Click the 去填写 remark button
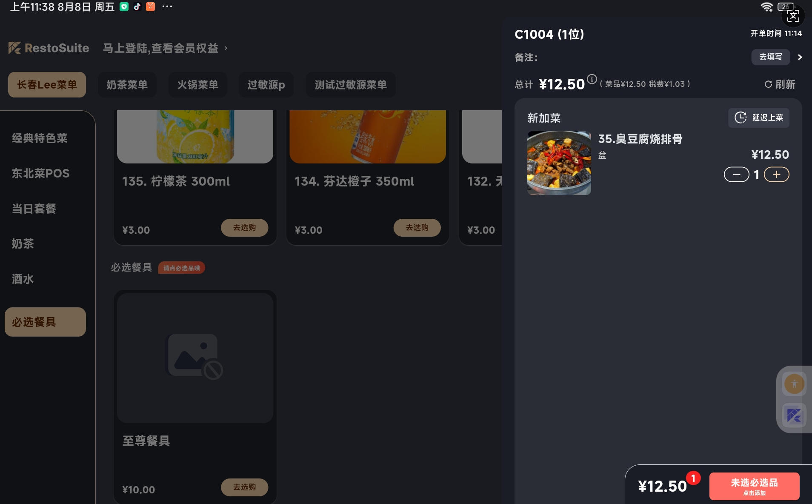Image resolution: width=812 pixels, height=504 pixels. coord(770,57)
